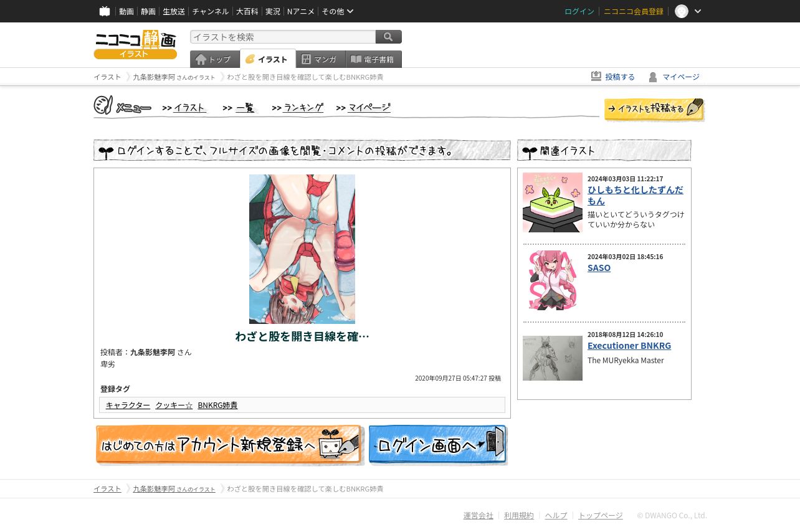This screenshot has height=532, width=800.
Task: Switch to the マンガ tab
Action: [321, 59]
